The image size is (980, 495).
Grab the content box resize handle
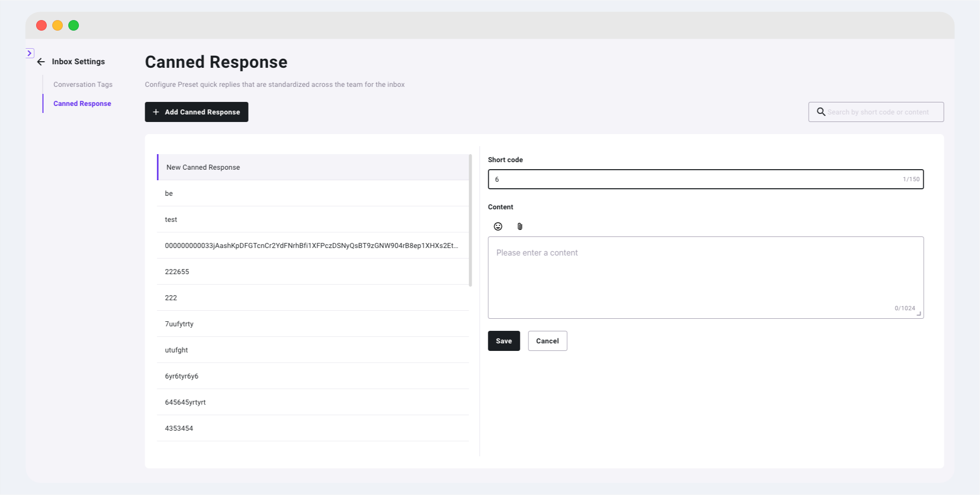[x=919, y=314]
